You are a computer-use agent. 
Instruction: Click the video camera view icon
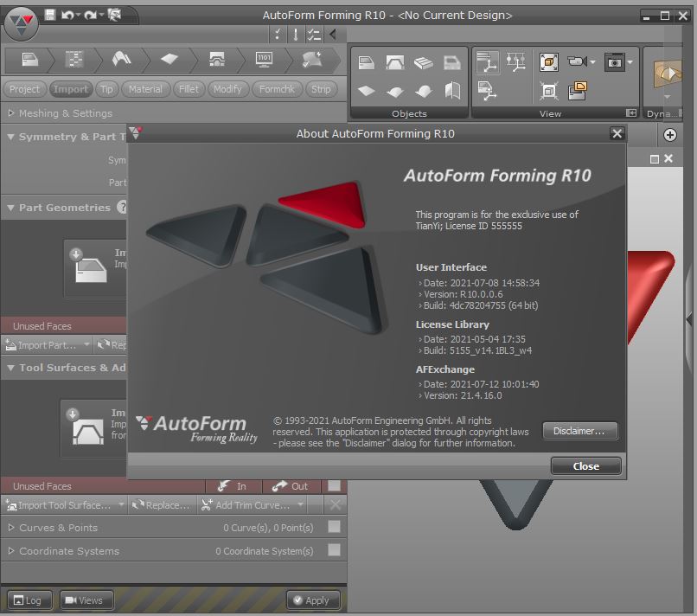(x=578, y=61)
